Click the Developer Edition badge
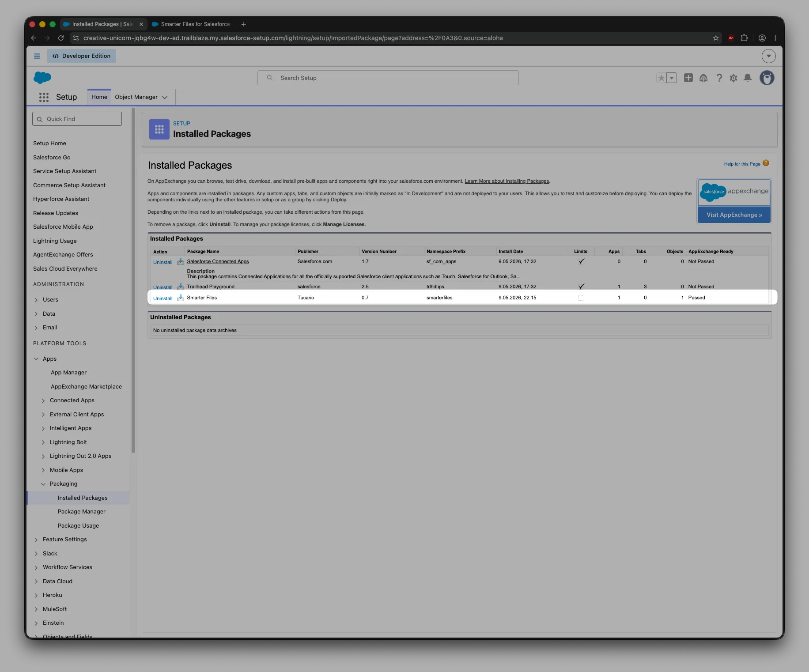This screenshot has height=672, width=809. tap(82, 56)
